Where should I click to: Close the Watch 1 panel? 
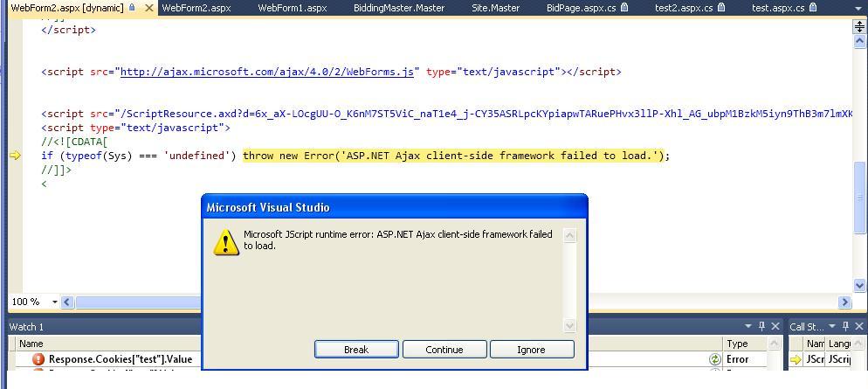coord(775,326)
